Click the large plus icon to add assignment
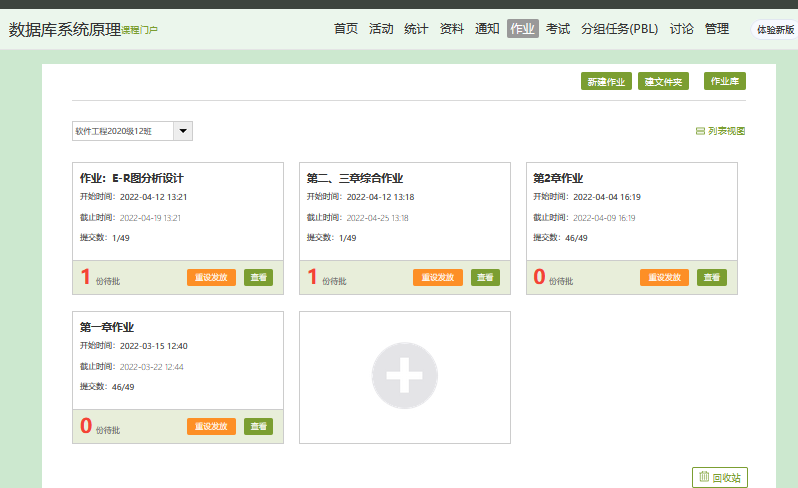This screenshot has height=488, width=798. [404, 376]
